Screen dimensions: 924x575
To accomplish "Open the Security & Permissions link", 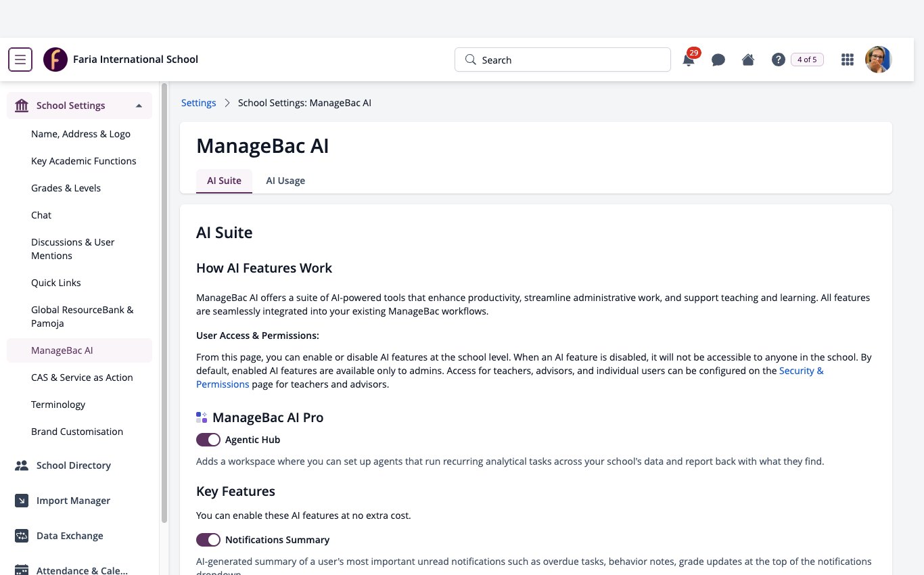I will click(510, 377).
